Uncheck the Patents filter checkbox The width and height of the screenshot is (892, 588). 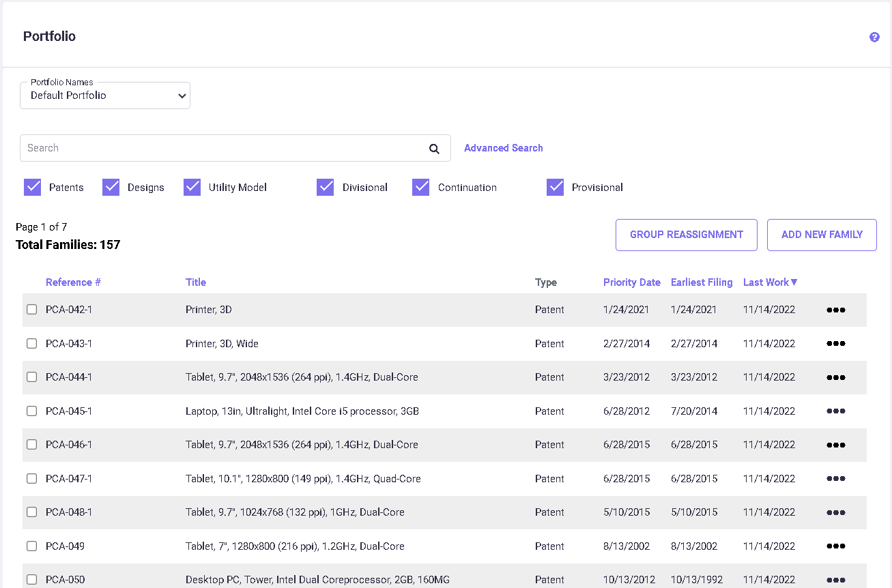(x=33, y=188)
